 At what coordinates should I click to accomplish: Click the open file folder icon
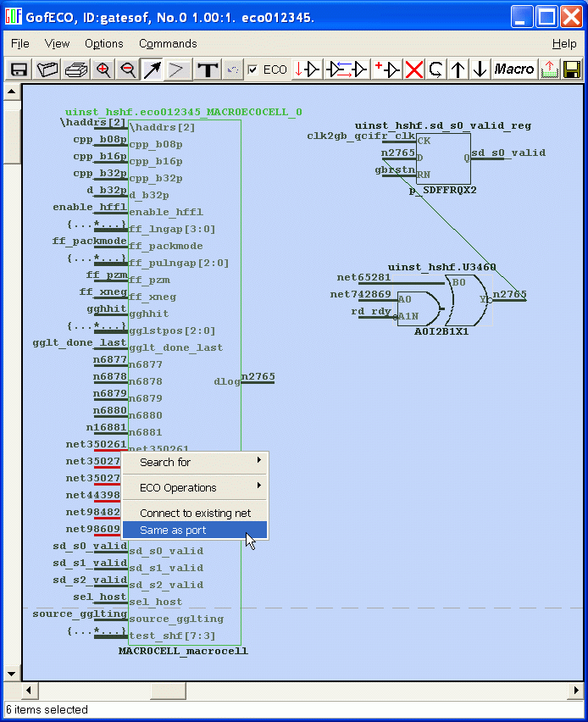pyautogui.click(x=47, y=69)
